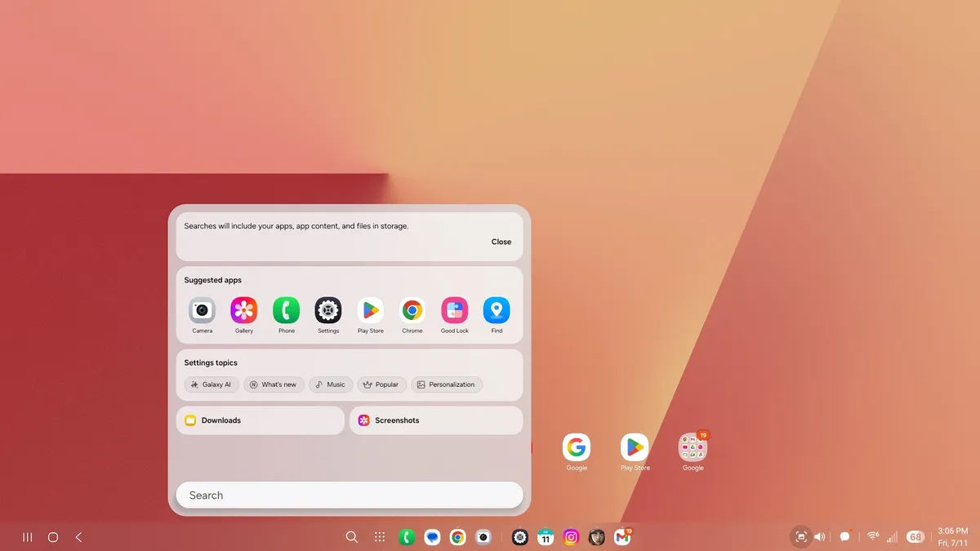Close the search info notice
This screenshot has height=551, width=980.
501,242
